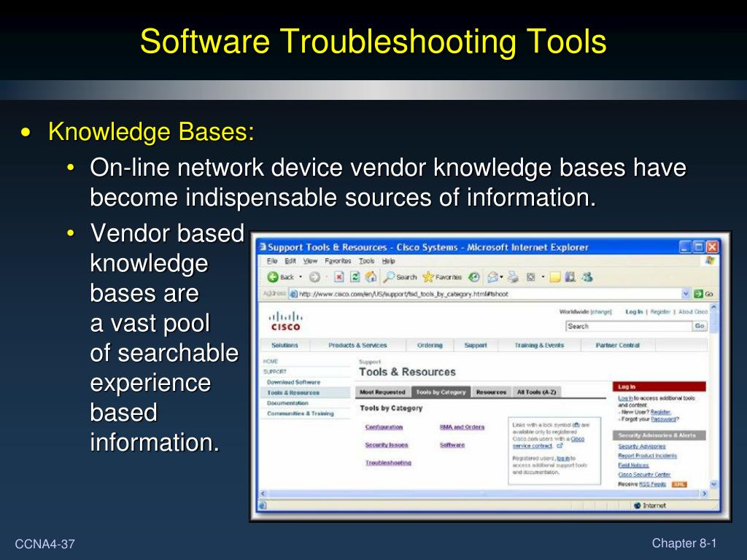
Task: Click Products & Services navigation item
Action: [x=357, y=345]
